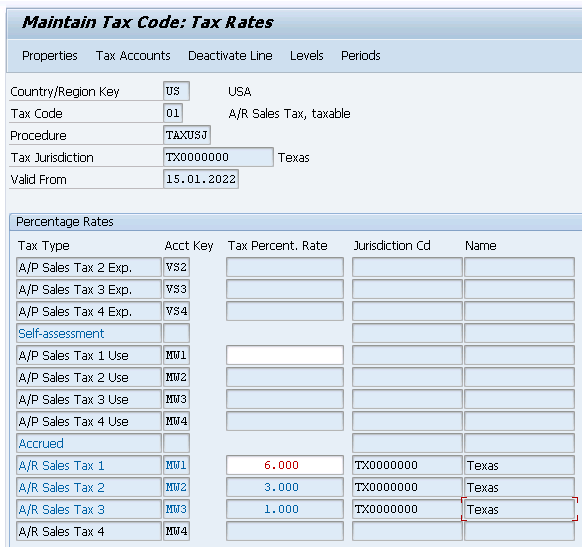Click the A/R Sales Tax 2 rate 3.000
The width and height of the screenshot is (582, 547).
pyautogui.click(x=285, y=487)
